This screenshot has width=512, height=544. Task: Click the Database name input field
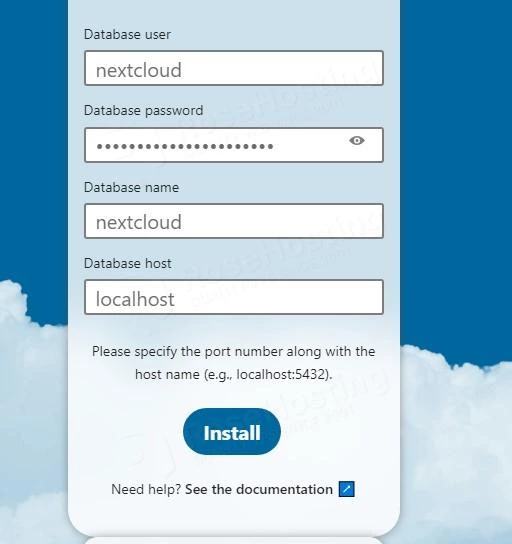pos(234,221)
